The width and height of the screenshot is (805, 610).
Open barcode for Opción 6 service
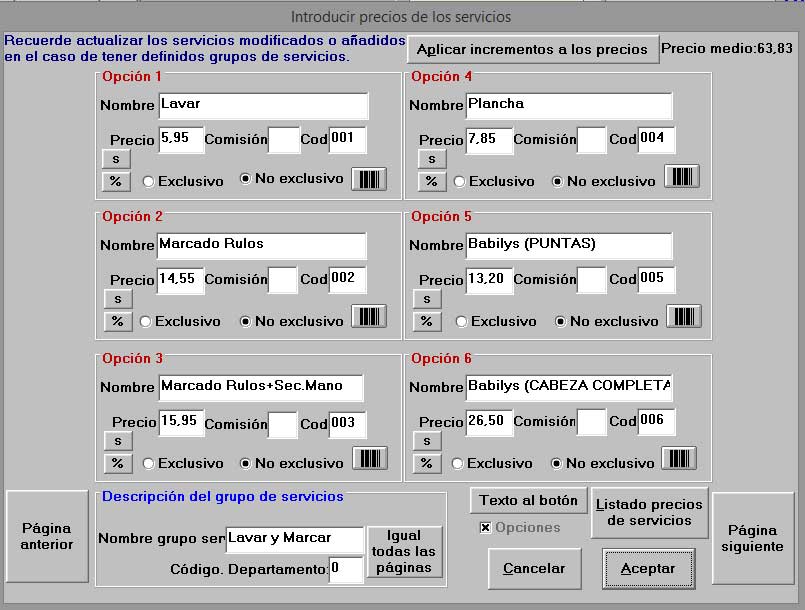pos(679,459)
